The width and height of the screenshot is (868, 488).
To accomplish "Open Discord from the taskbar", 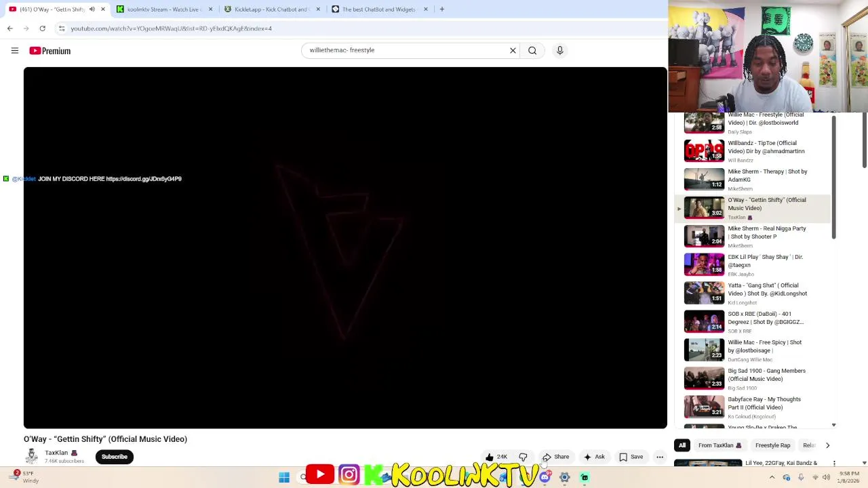I will 545,477.
